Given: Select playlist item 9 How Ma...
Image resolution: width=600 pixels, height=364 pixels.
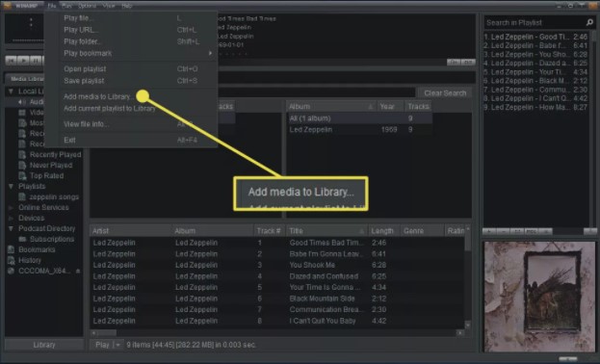Looking at the screenshot, I should [535, 107].
